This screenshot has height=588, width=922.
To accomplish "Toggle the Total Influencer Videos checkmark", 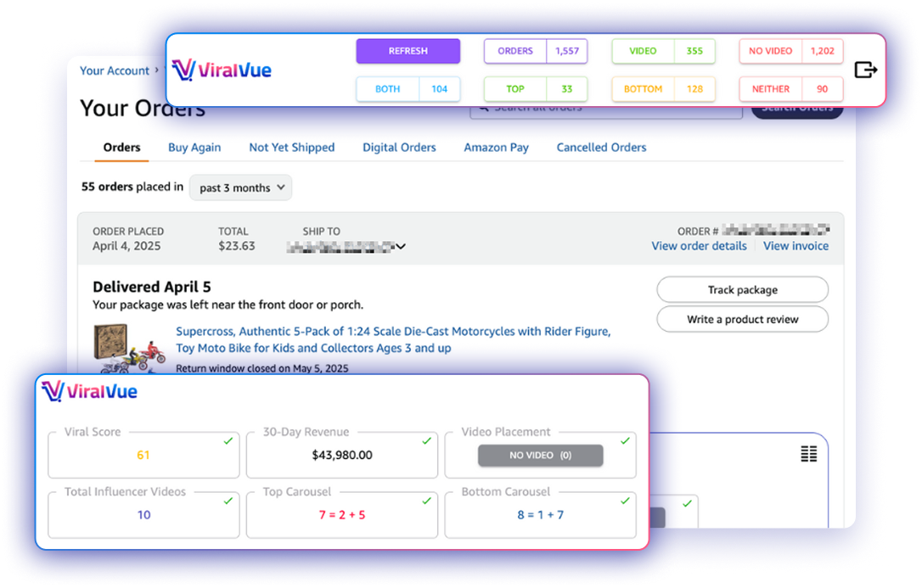I will pos(228,501).
